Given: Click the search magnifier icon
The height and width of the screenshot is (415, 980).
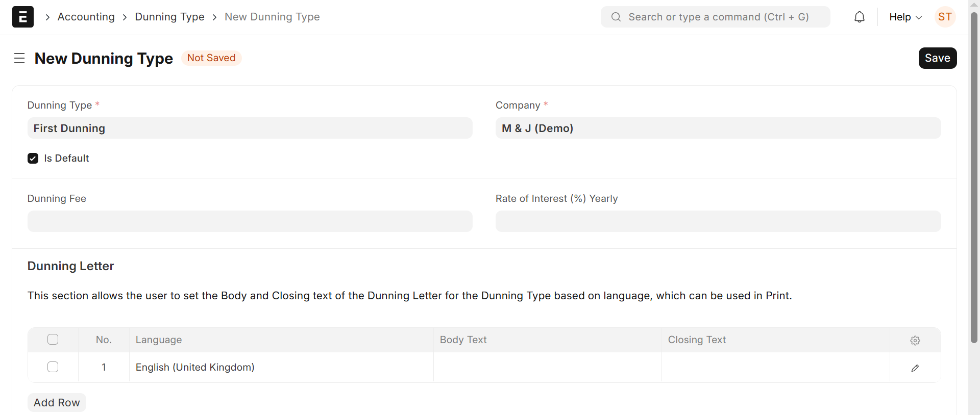Looking at the screenshot, I should click(616, 17).
